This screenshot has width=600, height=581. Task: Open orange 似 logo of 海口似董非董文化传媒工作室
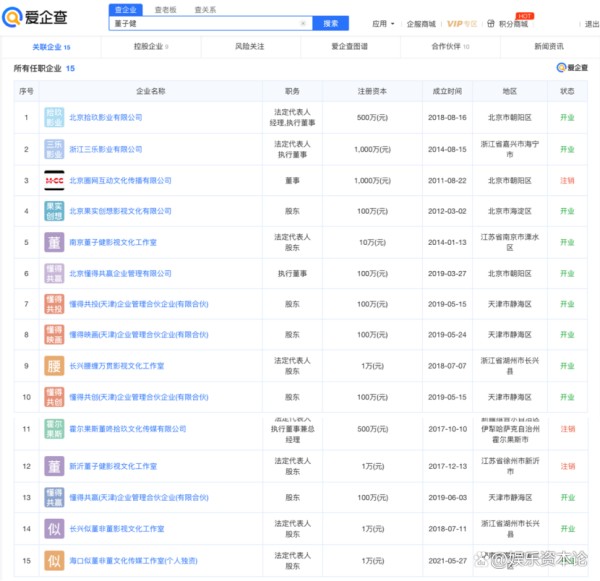point(54,561)
